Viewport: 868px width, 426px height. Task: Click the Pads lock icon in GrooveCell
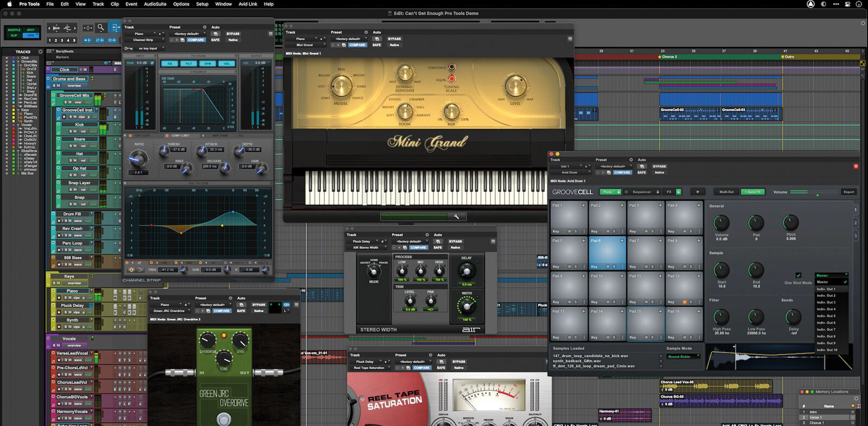click(x=618, y=192)
